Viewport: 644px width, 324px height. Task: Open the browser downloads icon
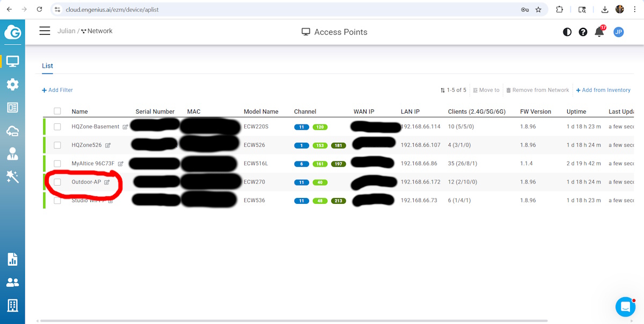pos(605,10)
